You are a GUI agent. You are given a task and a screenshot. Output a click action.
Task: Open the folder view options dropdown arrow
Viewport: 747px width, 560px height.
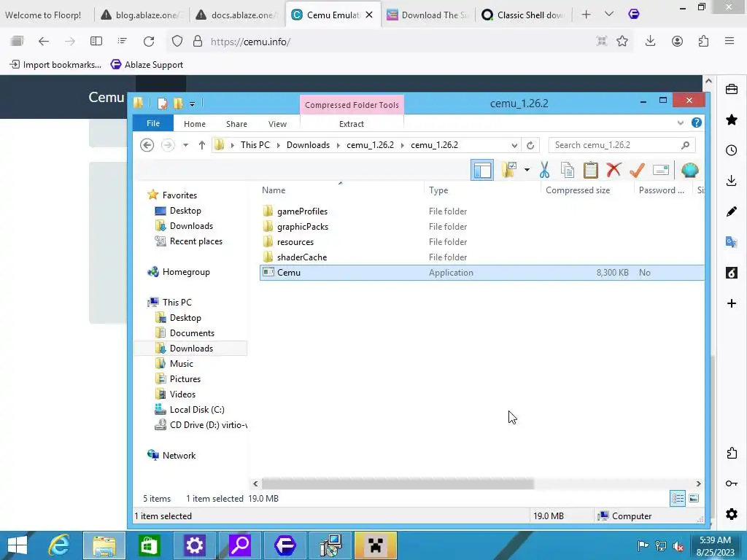pyautogui.click(x=527, y=169)
